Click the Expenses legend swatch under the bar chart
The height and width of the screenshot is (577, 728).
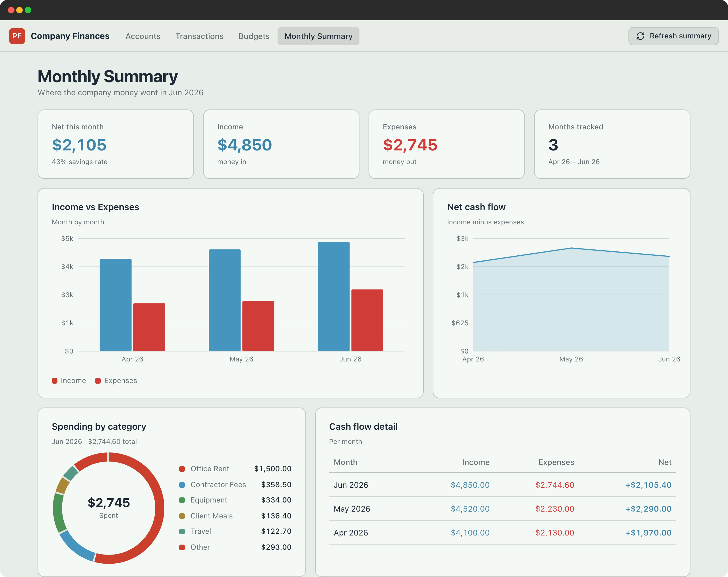pos(98,381)
